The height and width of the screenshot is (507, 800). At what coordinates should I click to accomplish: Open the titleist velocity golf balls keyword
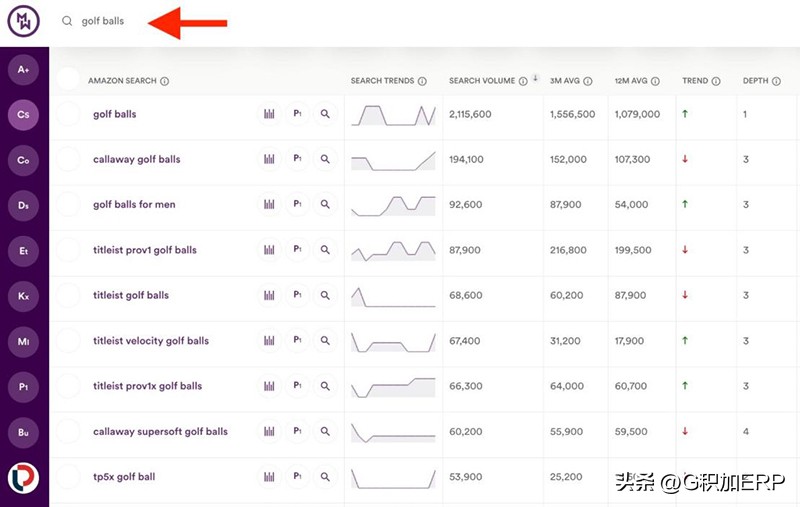[x=151, y=340]
